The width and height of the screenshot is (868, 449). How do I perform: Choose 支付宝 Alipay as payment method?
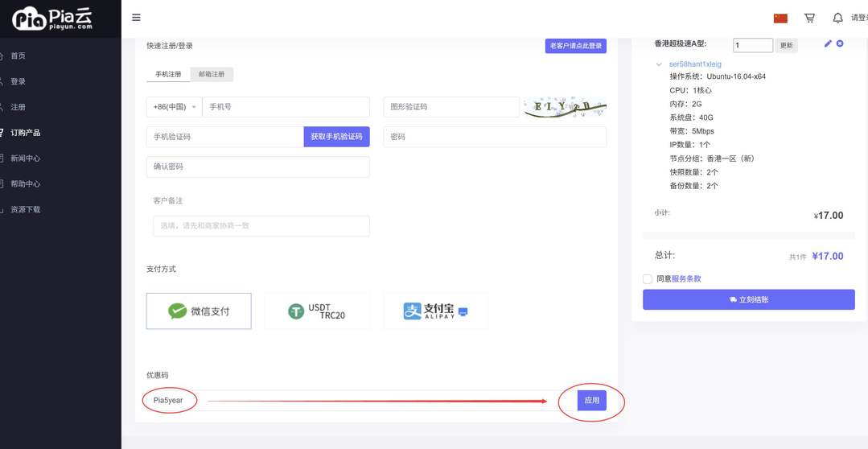(x=435, y=311)
